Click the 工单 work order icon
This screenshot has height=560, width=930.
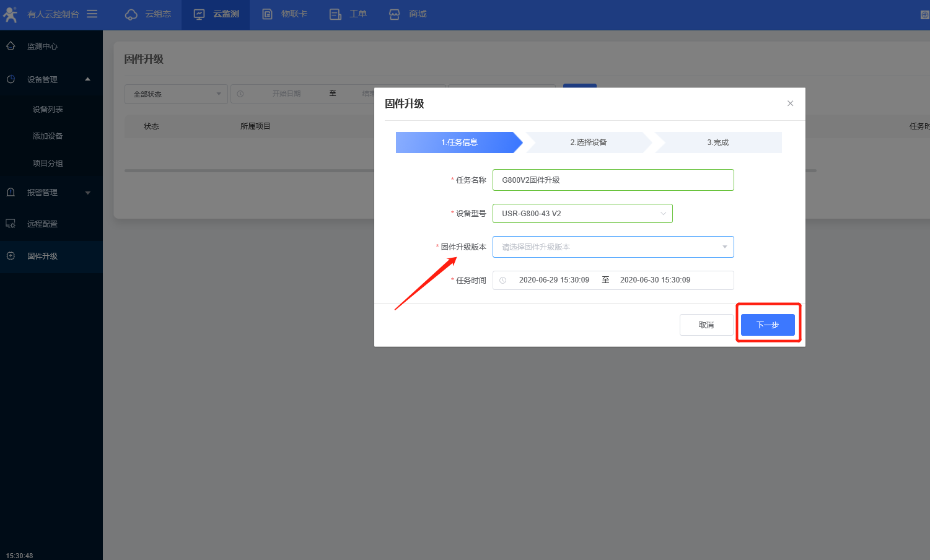(x=335, y=14)
